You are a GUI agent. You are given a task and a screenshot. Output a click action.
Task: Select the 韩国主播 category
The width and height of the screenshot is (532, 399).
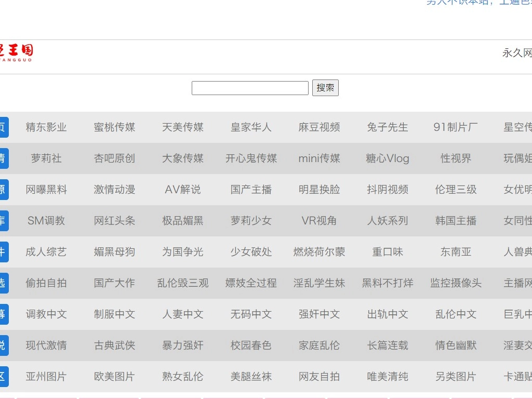point(456,221)
